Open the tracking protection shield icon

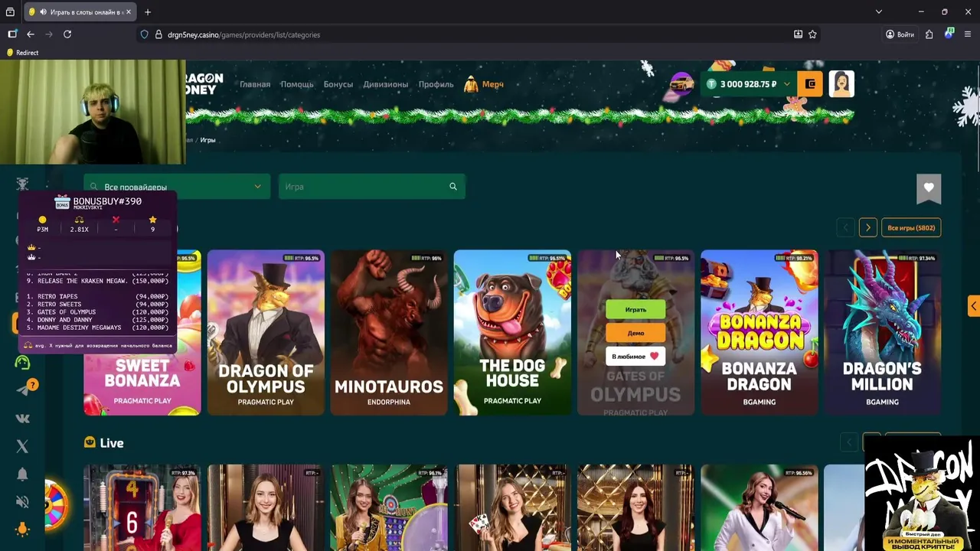tap(144, 34)
